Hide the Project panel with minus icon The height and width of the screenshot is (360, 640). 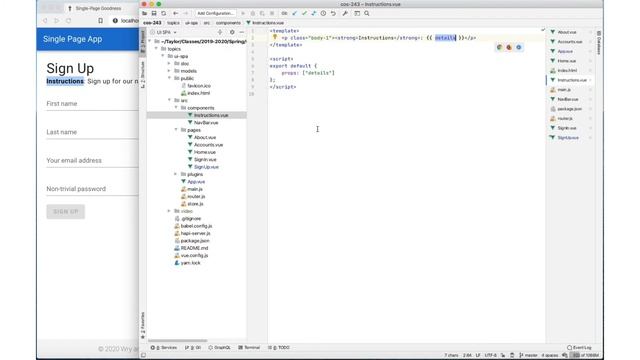click(241, 32)
